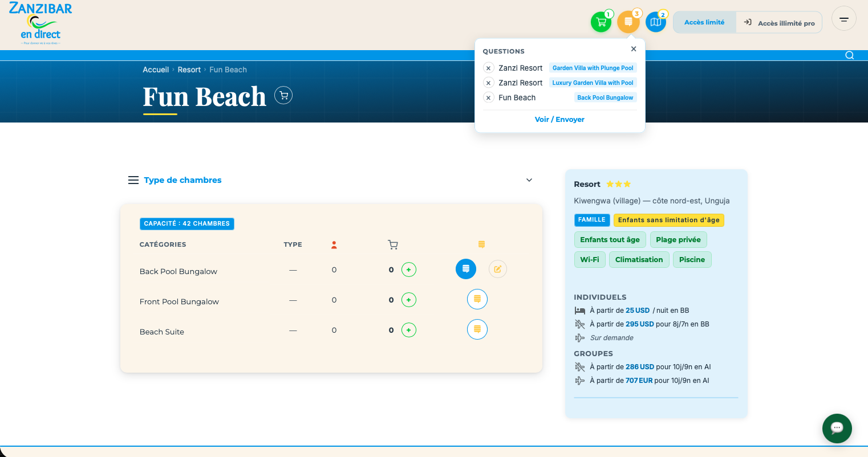Remove Zanzi Resort Luxury Garden Villa question
The width and height of the screenshot is (868, 457).
[488, 83]
